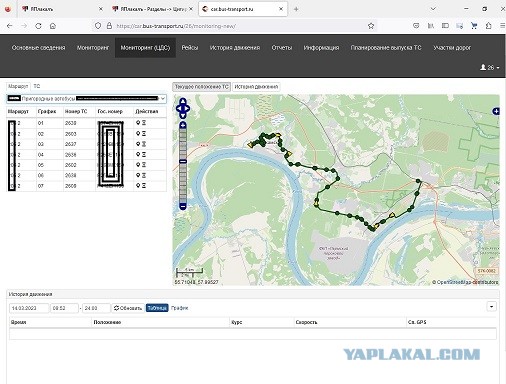Bookmark this page with the star icon
This screenshot has width=506, height=384.
click(x=371, y=26)
